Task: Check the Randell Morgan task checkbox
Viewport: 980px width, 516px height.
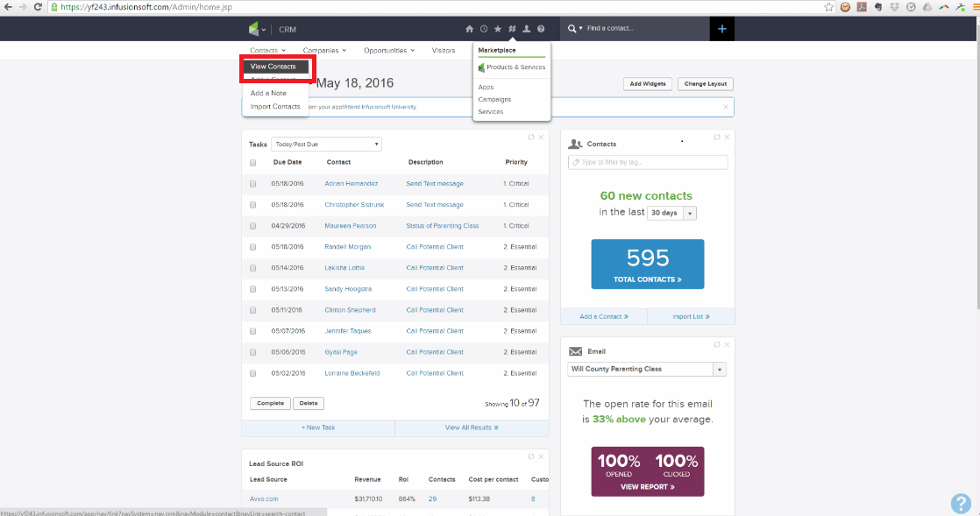Action: pyautogui.click(x=253, y=247)
